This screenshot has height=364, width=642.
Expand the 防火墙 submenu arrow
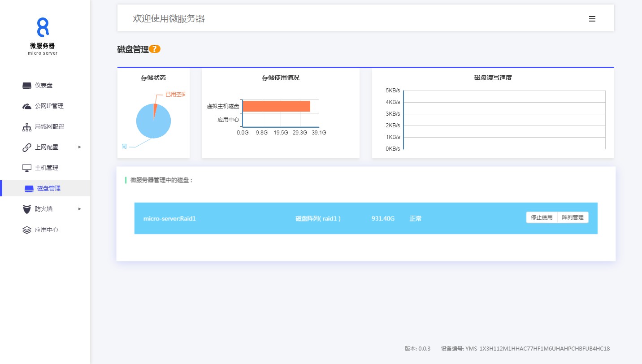click(x=80, y=209)
